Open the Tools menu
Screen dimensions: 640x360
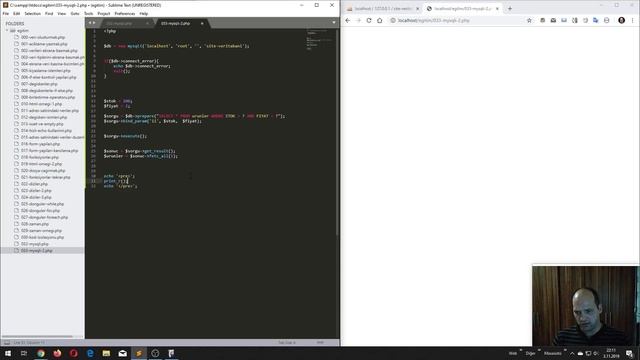[89, 13]
